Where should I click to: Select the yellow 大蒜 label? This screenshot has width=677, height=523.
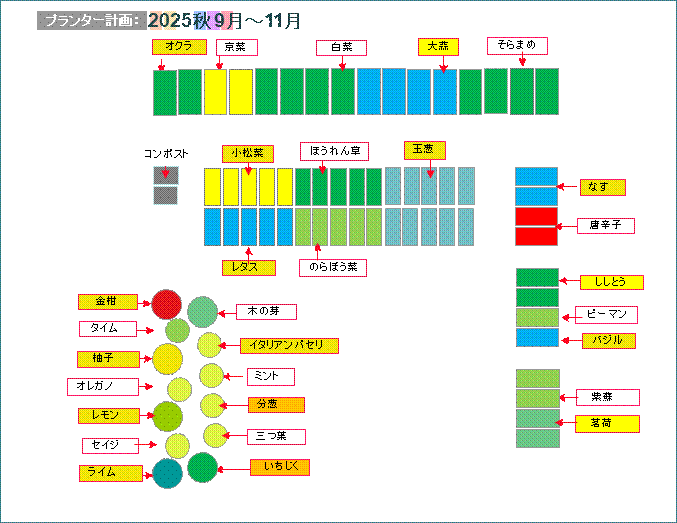(438, 47)
